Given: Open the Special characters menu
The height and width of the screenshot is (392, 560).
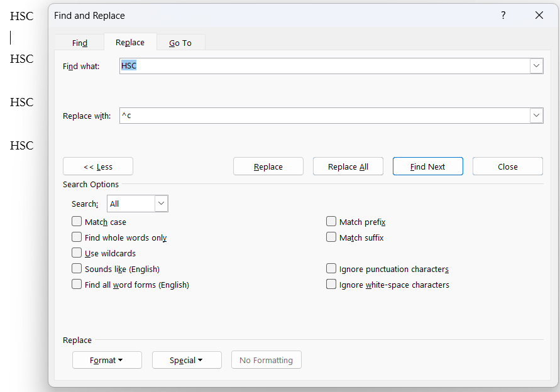Looking at the screenshot, I should tap(187, 360).
